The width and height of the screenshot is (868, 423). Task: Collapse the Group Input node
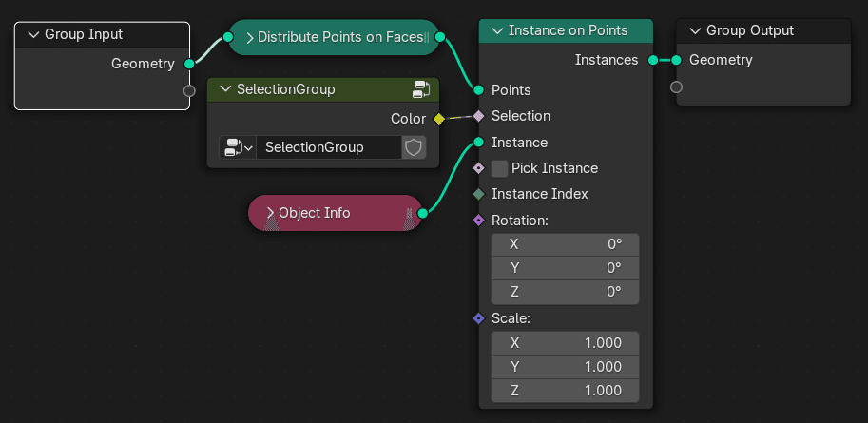32,34
